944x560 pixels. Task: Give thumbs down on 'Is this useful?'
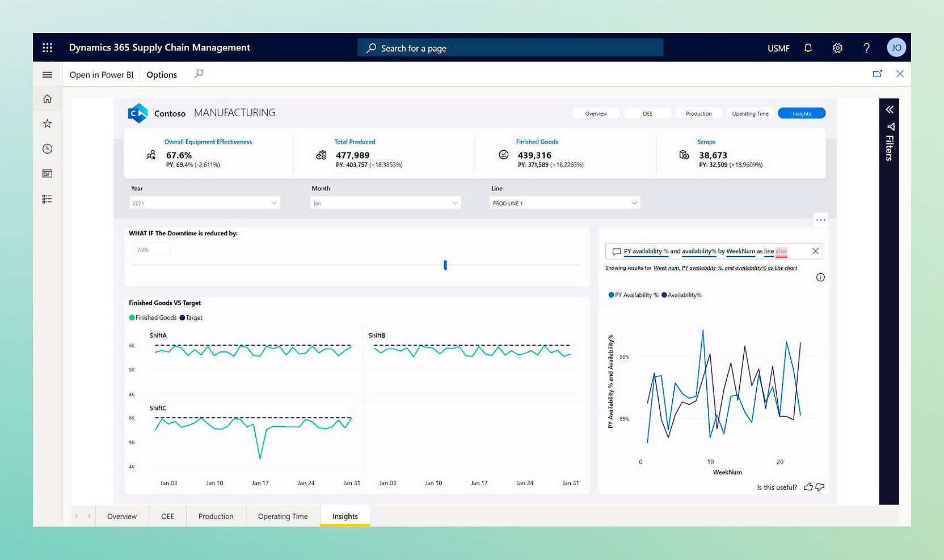(x=821, y=487)
